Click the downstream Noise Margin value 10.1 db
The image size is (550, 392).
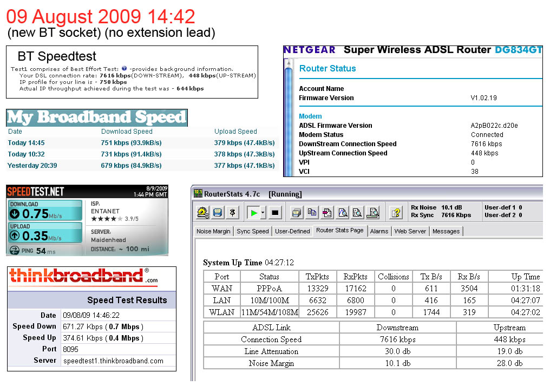tap(398, 363)
